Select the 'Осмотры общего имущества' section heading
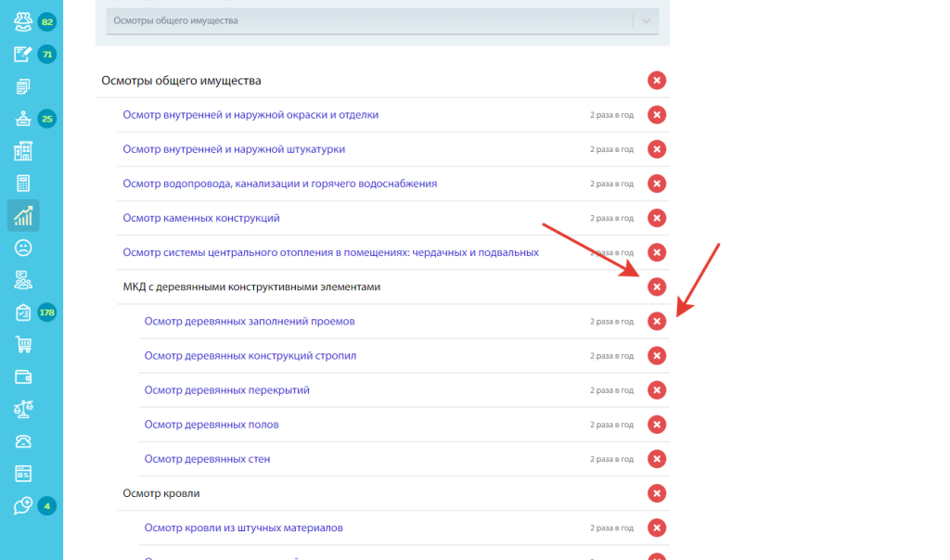This screenshot has width=950, height=560. coord(181,81)
